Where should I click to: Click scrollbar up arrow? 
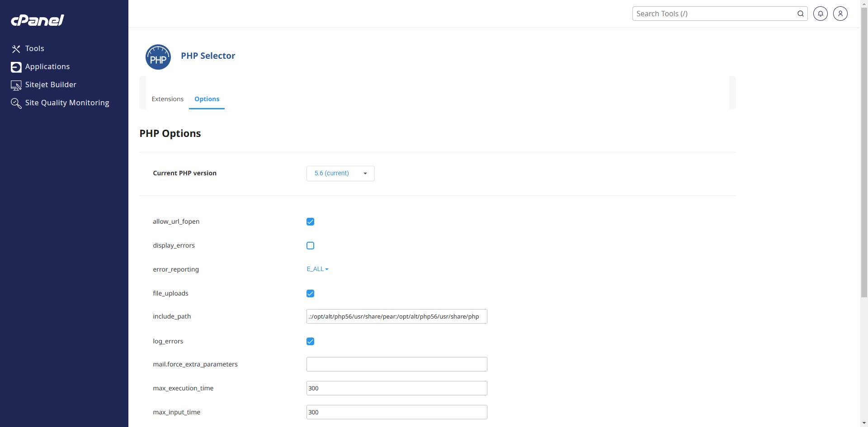tap(864, 3)
